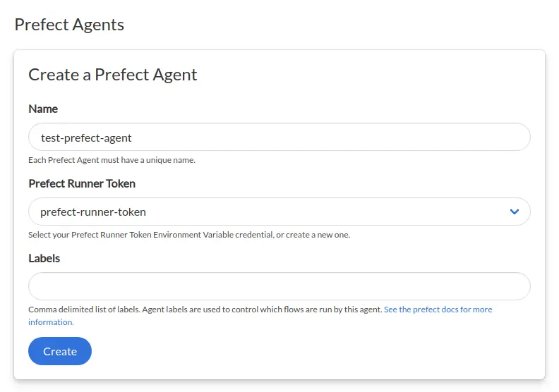Click the unique name helper text
Image resolution: width=559 pixels, height=392 pixels.
tap(112, 160)
